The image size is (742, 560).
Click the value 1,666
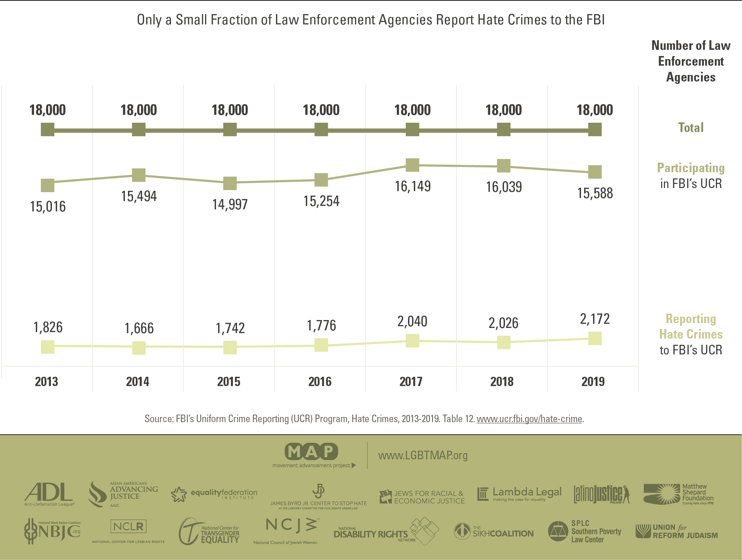pos(139,328)
